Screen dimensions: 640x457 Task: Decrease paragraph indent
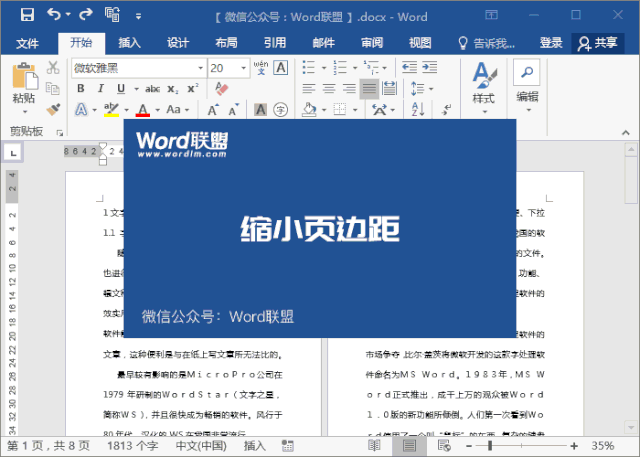409,67
